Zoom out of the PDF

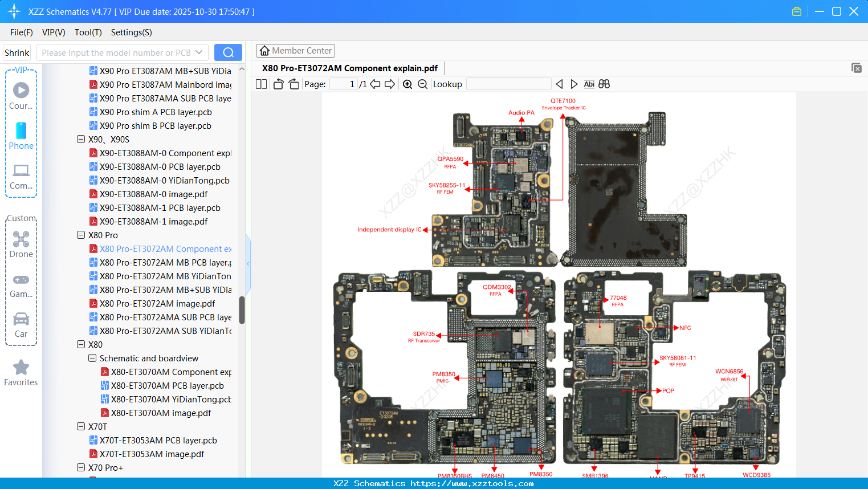422,84
